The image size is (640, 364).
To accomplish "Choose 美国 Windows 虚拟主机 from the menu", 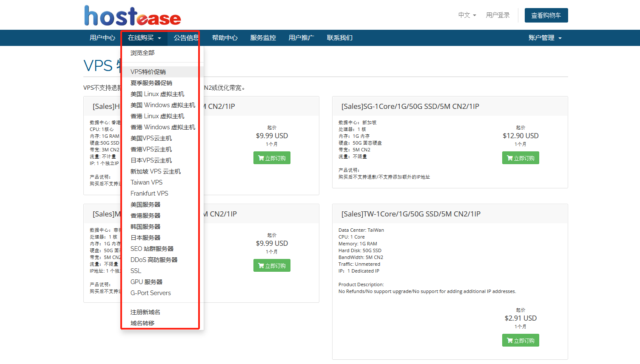I will click(162, 105).
